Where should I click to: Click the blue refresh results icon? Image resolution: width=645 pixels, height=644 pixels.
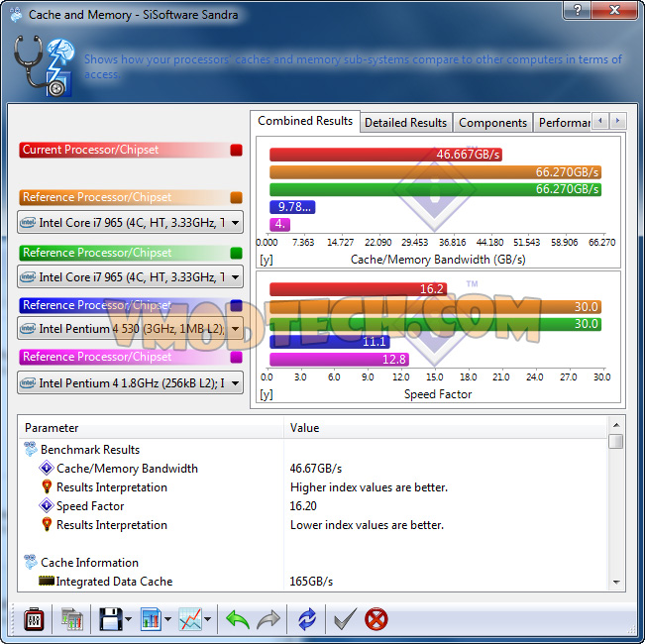click(x=307, y=619)
